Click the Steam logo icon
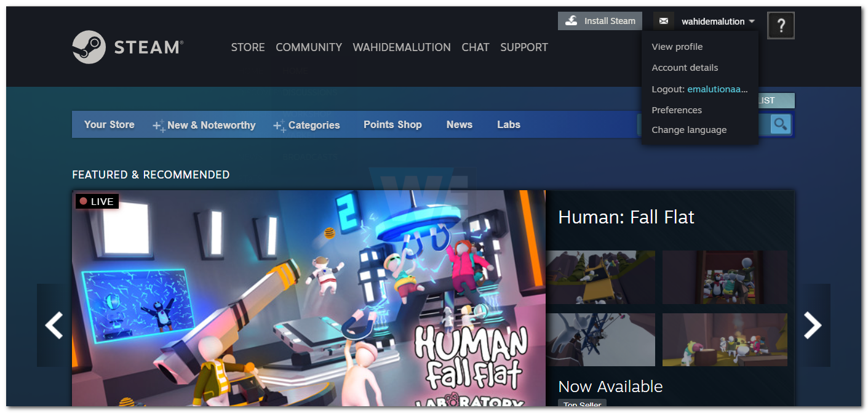The width and height of the screenshot is (868, 413). [89, 47]
